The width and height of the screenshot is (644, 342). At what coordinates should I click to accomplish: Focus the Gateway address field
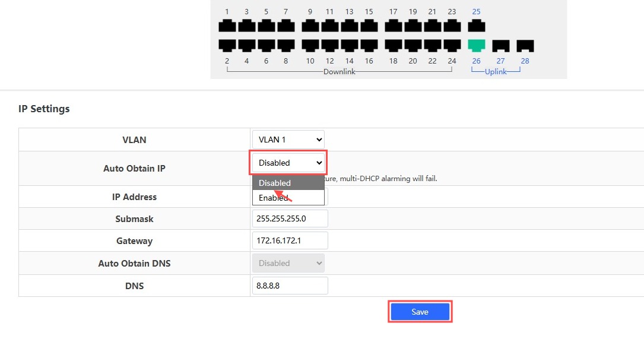290,241
